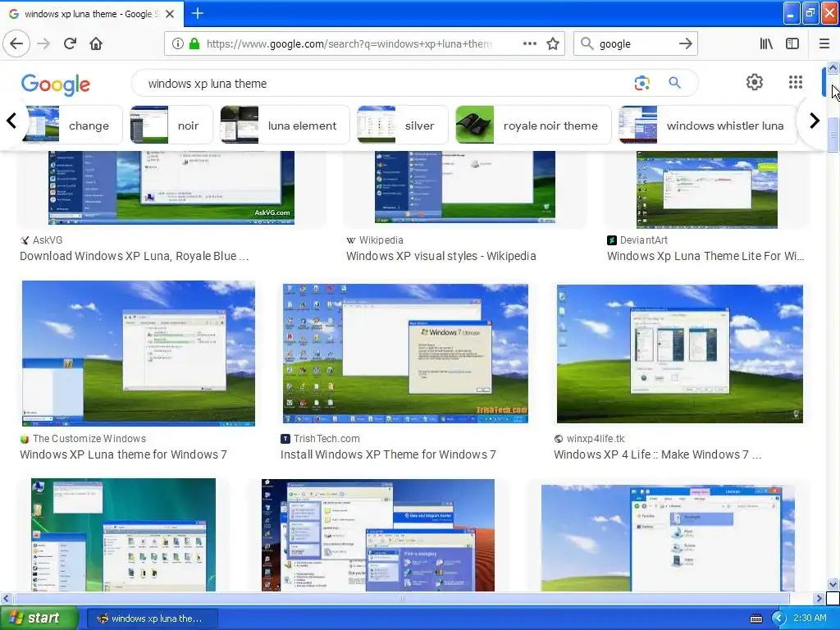The image size is (840, 630).
Task: Reload the current page
Action: [70, 43]
